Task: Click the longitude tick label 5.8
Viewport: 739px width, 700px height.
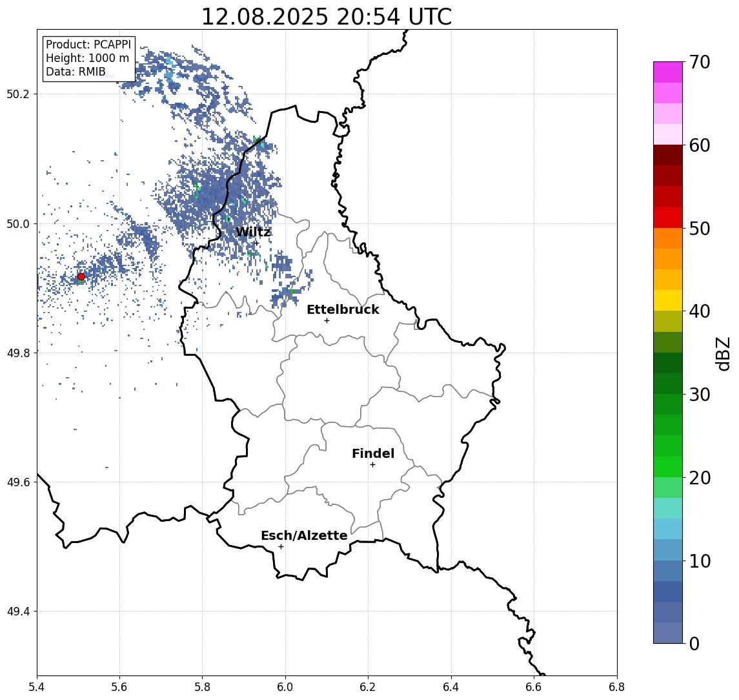Action: pyautogui.click(x=202, y=687)
